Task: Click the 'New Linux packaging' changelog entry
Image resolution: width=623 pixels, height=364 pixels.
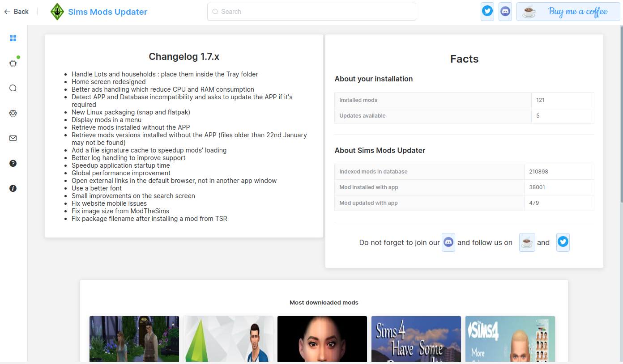Action: (x=131, y=112)
